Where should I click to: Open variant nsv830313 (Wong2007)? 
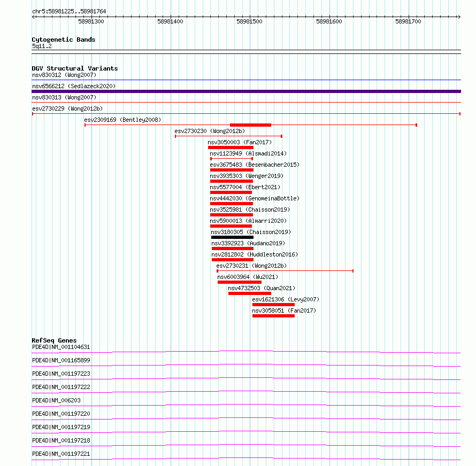[64, 97]
